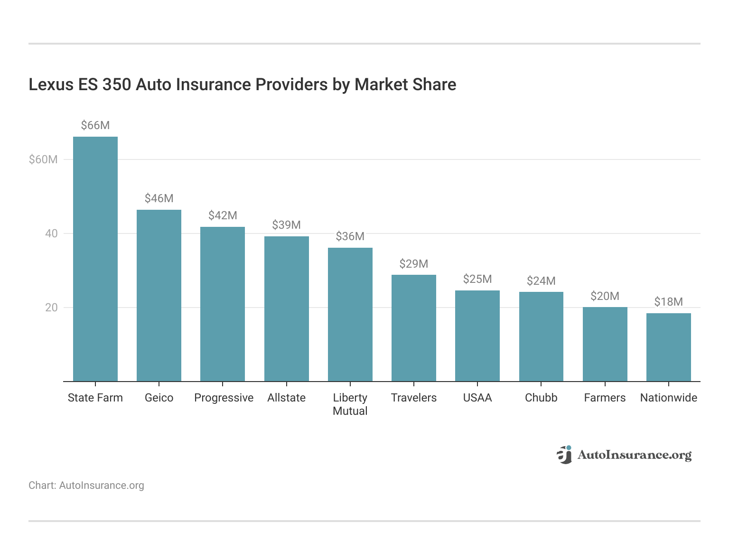The width and height of the screenshot is (729, 560).
Task: Select the State Farm bar
Action: coord(95,259)
